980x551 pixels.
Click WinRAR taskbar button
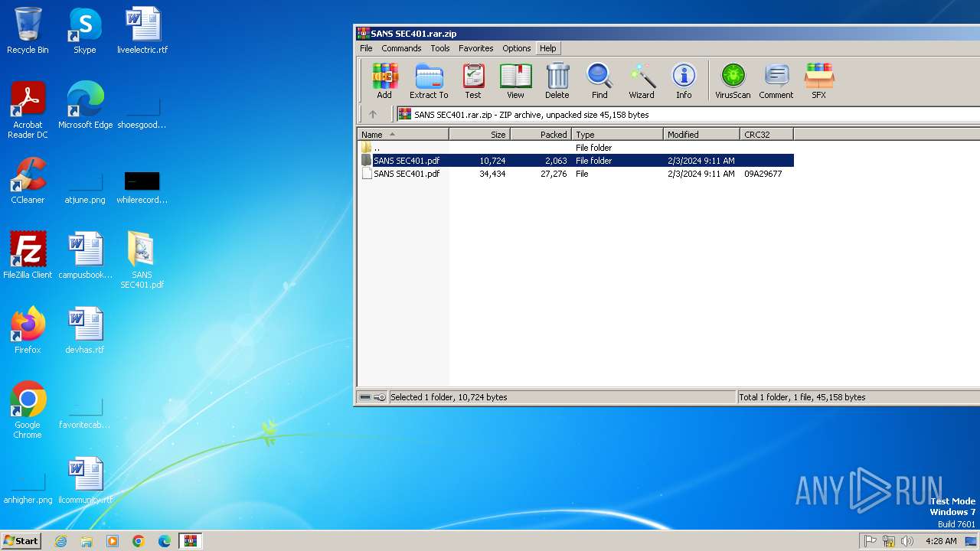tap(190, 541)
